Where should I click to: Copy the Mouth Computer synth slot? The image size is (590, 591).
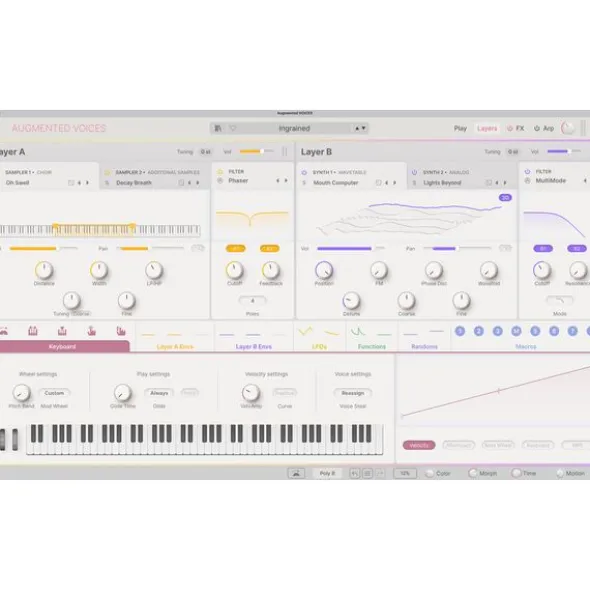[x=378, y=183]
